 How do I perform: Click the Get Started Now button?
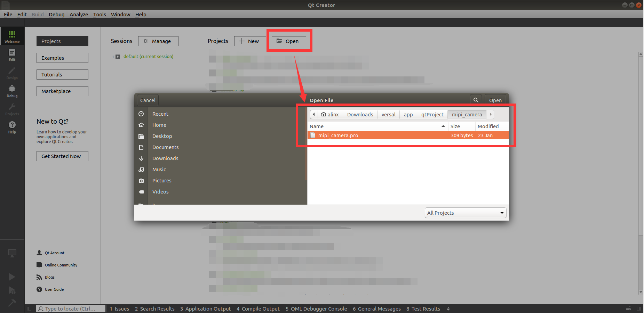pos(62,156)
